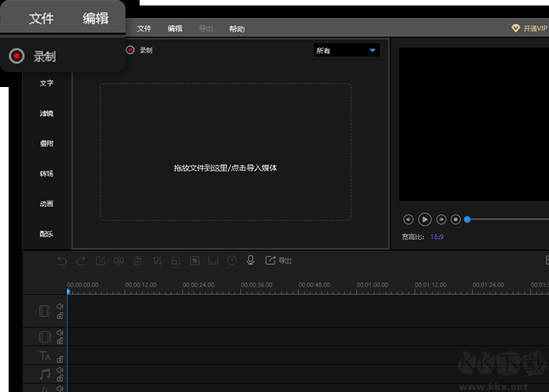Screen dimensions: 549x392
Task: Click the split clip icon in the timeline toolbar
Action: tap(119, 260)
